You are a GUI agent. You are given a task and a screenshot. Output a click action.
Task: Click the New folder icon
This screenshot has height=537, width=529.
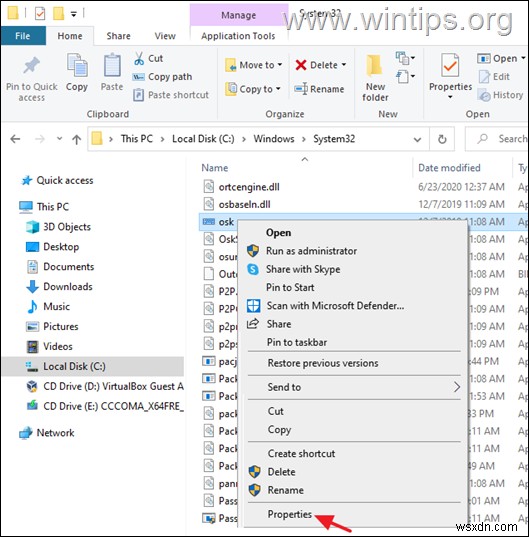pos(375,66)
